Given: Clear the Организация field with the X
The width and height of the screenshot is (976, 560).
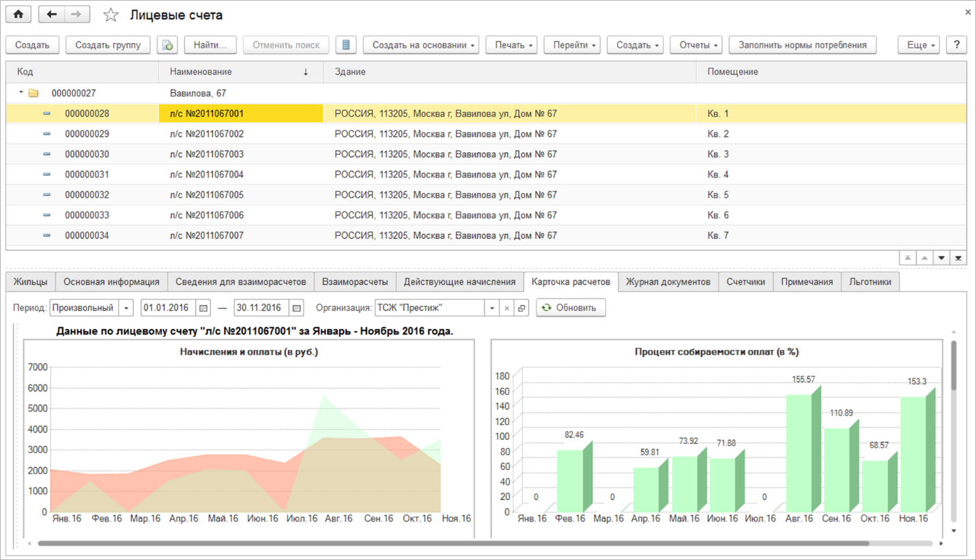Looking at the screenshot, I should click(506, 308).
